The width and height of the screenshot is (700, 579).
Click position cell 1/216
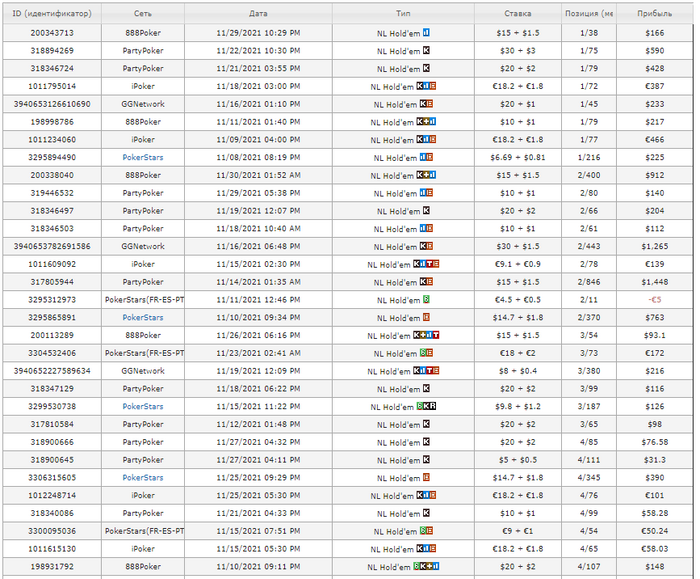click(x=589, y=157)
